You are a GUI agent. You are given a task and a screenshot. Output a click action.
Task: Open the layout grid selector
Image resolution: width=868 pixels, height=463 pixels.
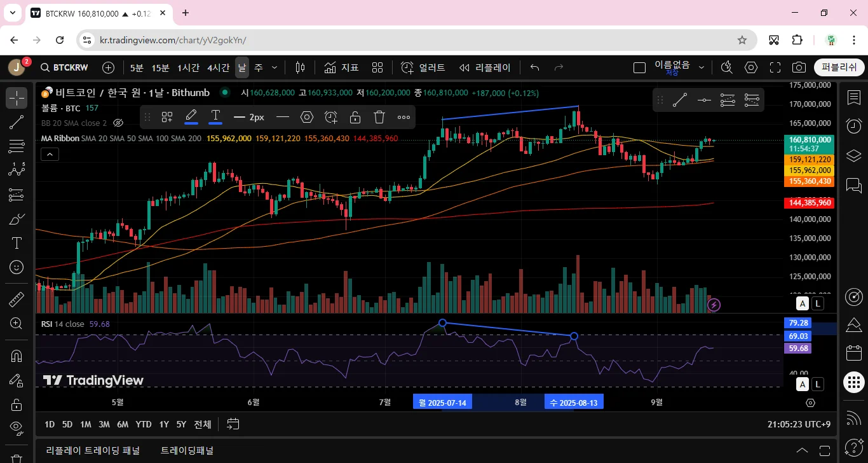click(x=377, y=67)
